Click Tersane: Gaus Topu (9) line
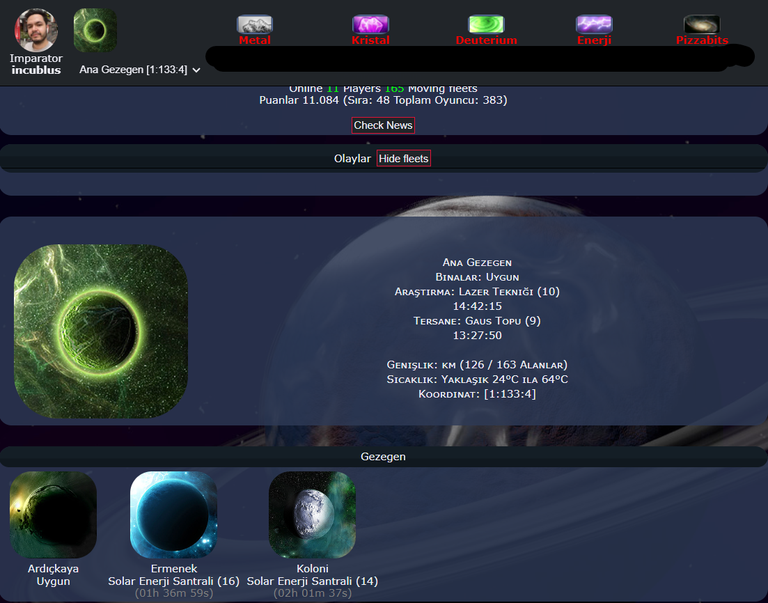 coord(477,321)
